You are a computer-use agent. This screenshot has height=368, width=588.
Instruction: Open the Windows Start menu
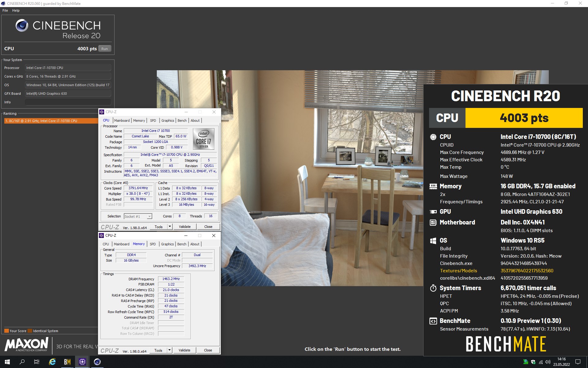[7, 362]
